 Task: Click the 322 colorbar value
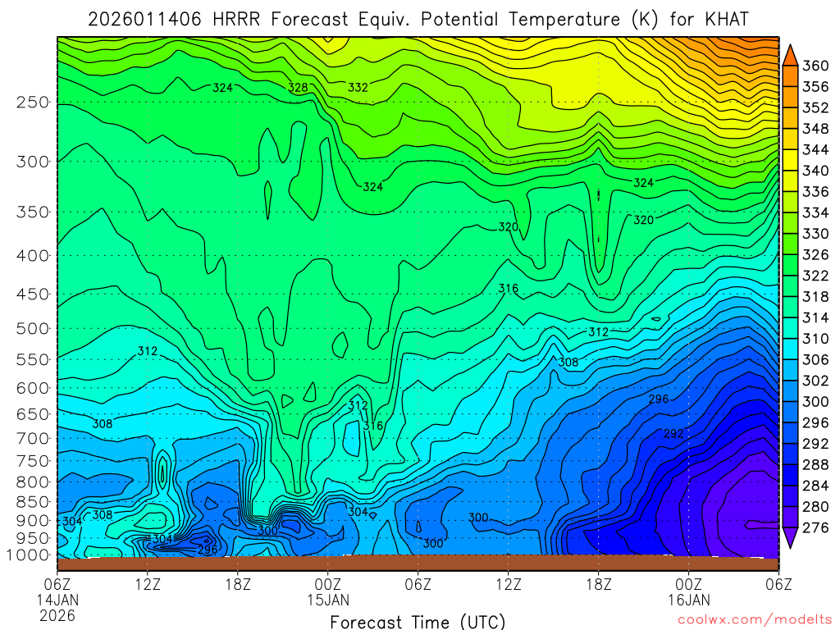tap(815, 276)
